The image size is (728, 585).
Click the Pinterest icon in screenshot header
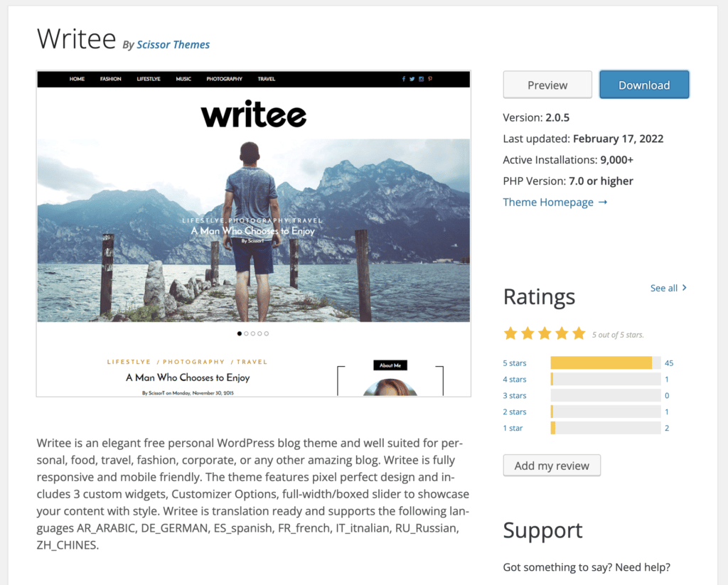point(430,79)
